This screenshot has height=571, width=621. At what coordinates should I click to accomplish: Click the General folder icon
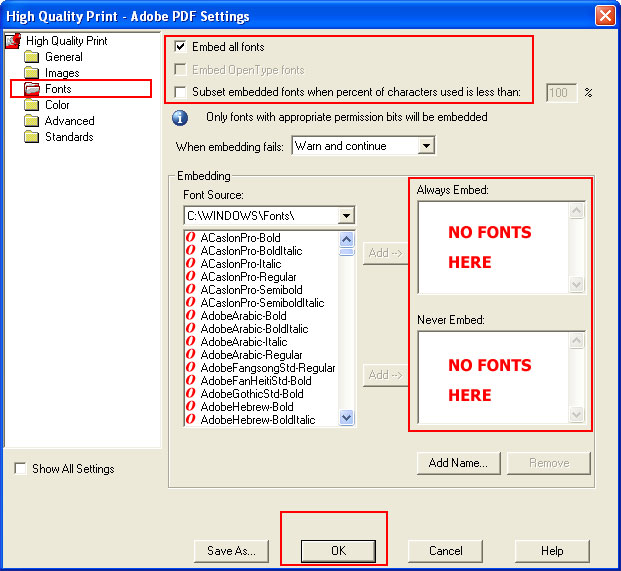[x=31, y=57]
